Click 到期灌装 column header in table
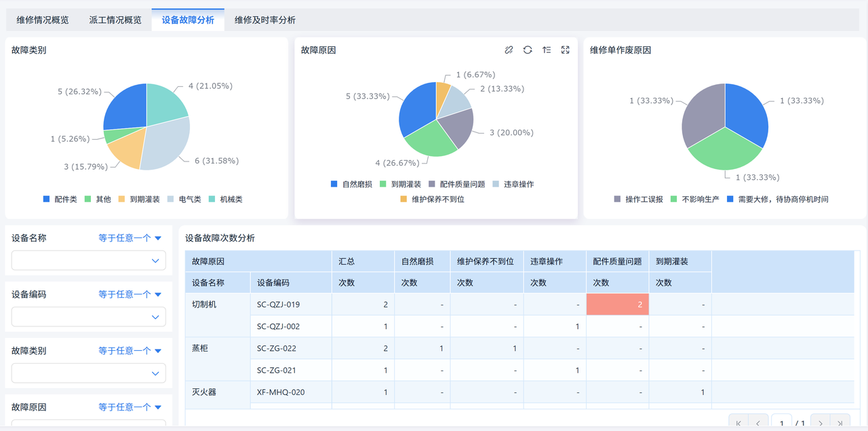The height and width of the screenshot is (431, 868). point(680,261)
